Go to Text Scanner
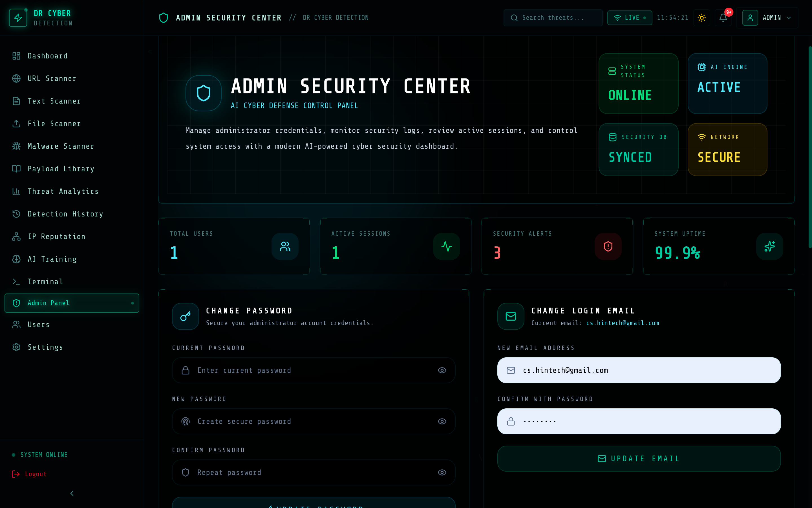This screenshot has width=812, height=508. click(x=72, y=101)
